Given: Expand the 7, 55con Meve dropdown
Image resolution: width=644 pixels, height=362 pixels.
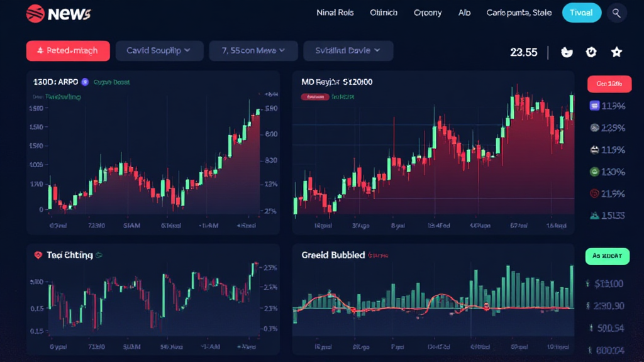Looking at the screenshot, I should (x=252, y=50).
